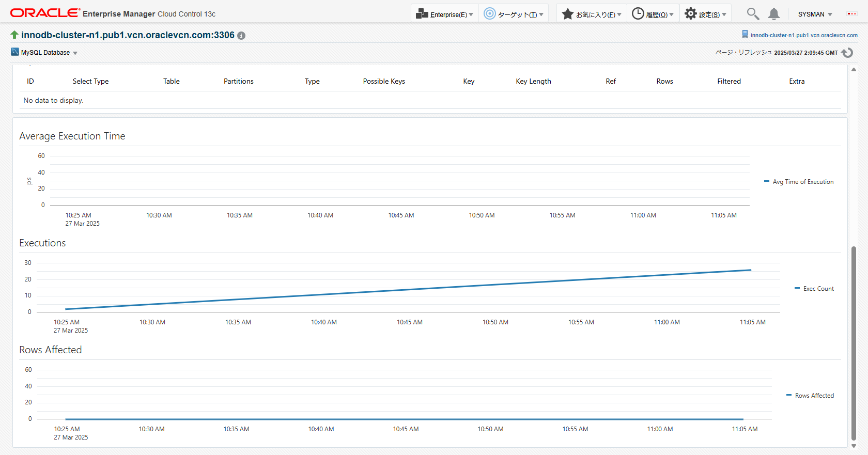Click the MySQL Database icon
Viewport: 868px width, 455px height.
tap(15, 52)
